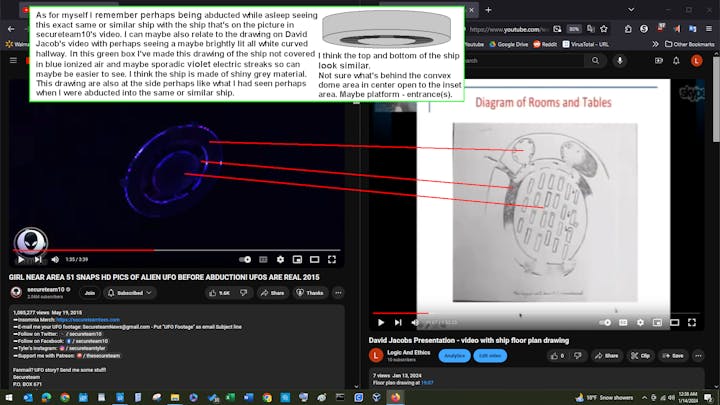720x405 pixels.
Task: Dislike the David Jacobs Presentation video
Action: click(579, 355)
